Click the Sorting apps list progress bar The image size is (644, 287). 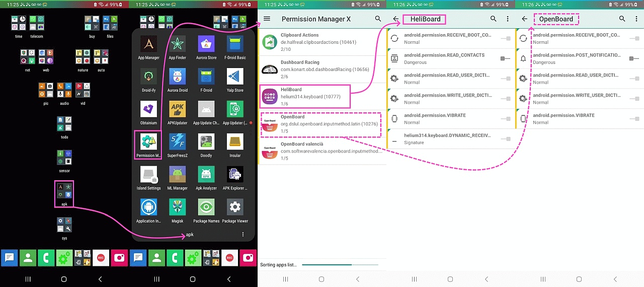click(340, 264)
